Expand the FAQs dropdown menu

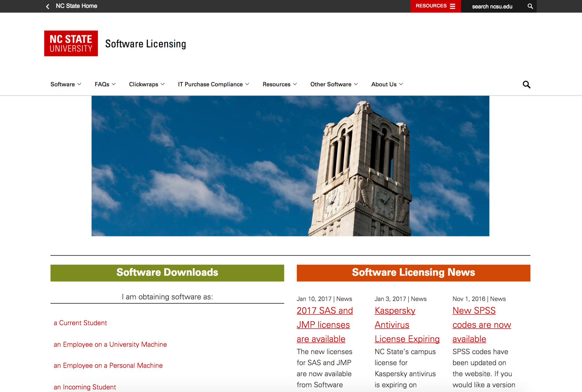click(x=105, y=84)
